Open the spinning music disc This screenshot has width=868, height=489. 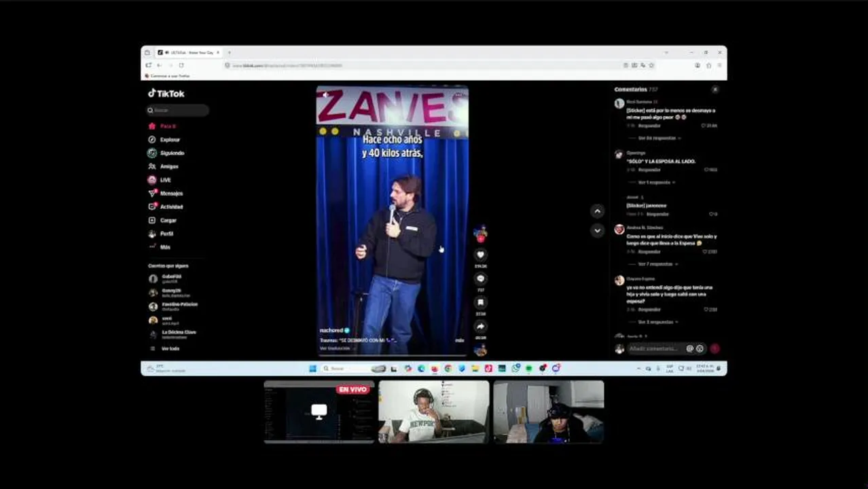click(480, 350)
